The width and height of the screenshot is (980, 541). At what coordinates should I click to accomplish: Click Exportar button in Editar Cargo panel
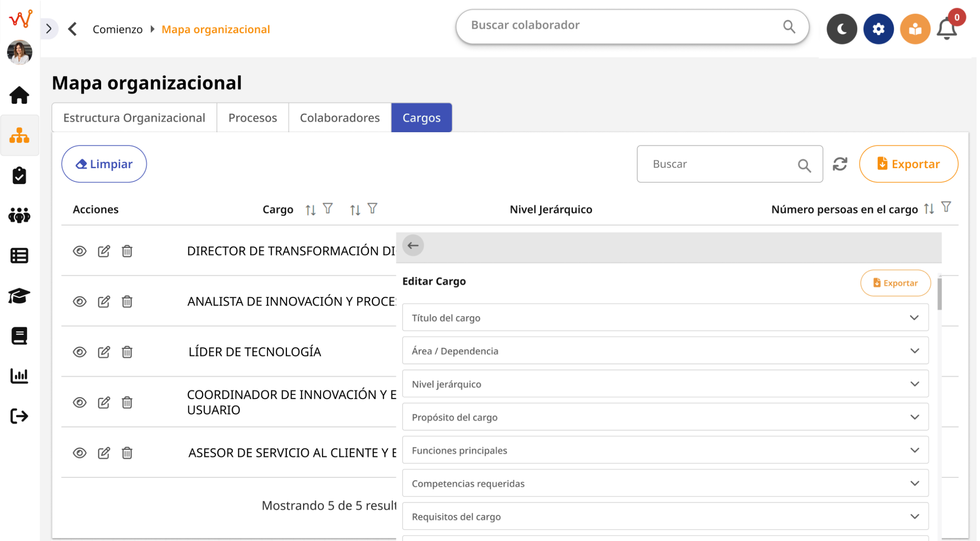tap(895, 283)
